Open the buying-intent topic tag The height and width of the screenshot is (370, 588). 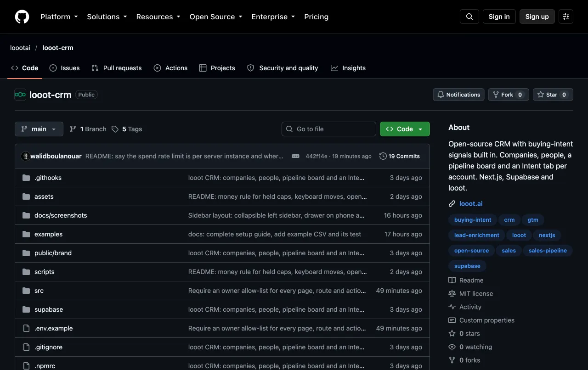click(x=473, y=220)
